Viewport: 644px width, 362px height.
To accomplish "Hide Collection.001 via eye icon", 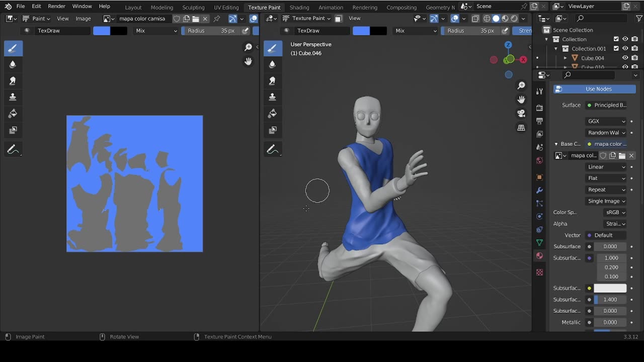I will tap(625, 49).
